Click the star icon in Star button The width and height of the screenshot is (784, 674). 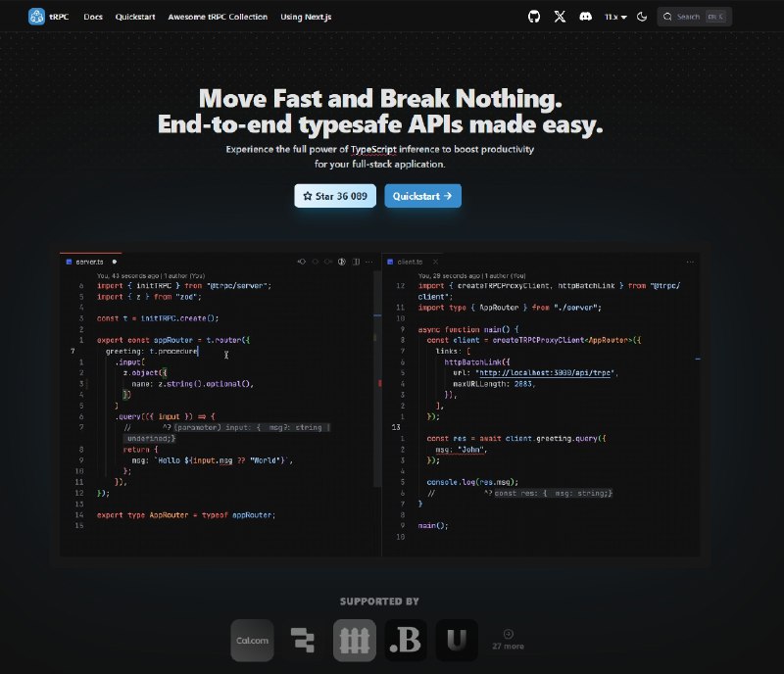(308, 196)
